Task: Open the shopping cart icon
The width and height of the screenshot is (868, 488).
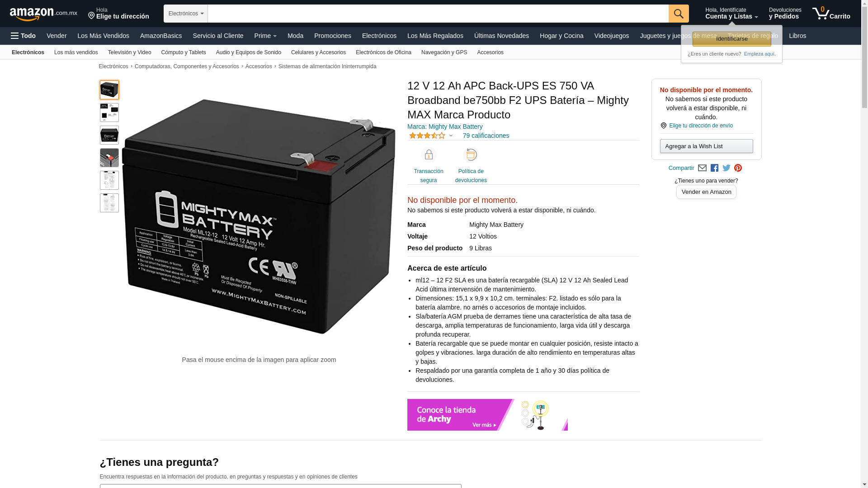Action: click(x=831, y=14)
